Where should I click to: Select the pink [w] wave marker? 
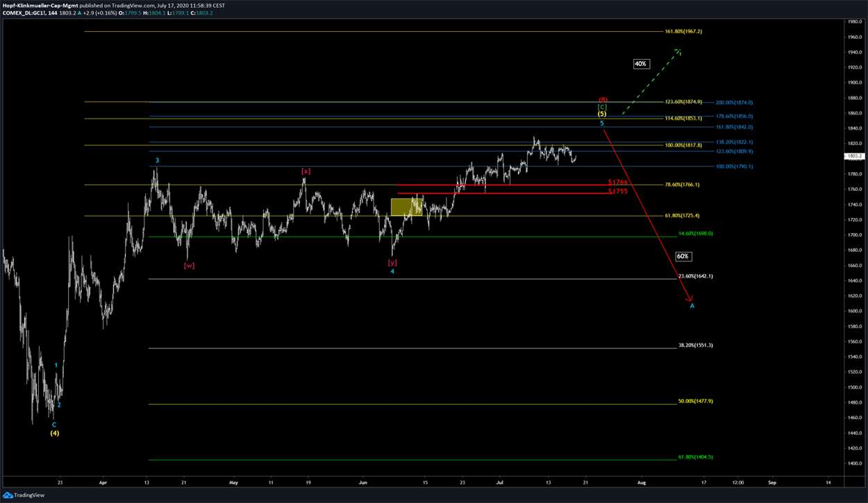(189, 266)
